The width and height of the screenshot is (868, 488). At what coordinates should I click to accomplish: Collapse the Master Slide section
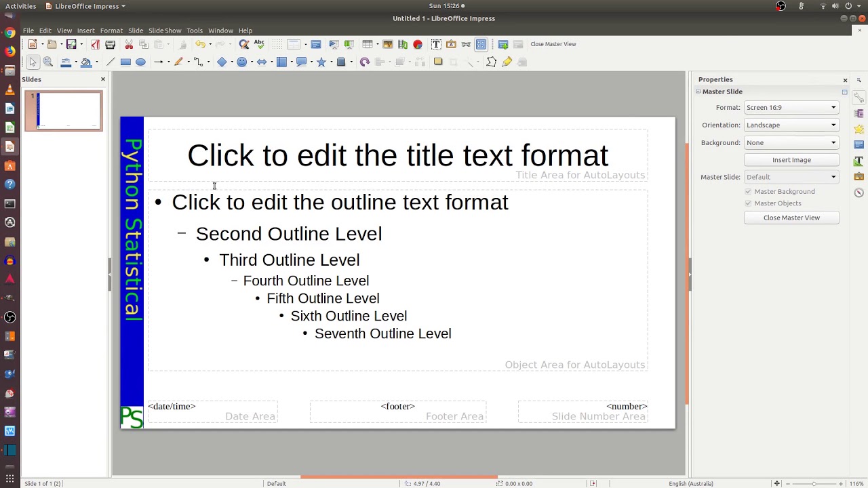[698, 91]
